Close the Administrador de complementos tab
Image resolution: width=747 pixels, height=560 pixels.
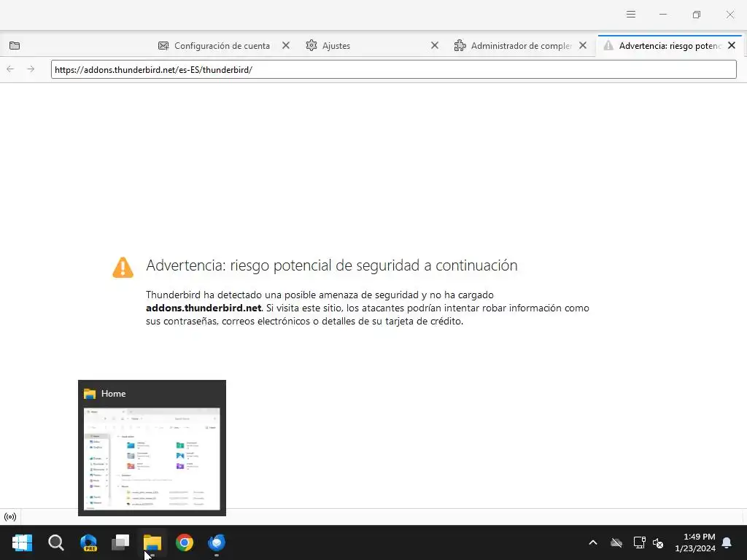coord(583,45)
